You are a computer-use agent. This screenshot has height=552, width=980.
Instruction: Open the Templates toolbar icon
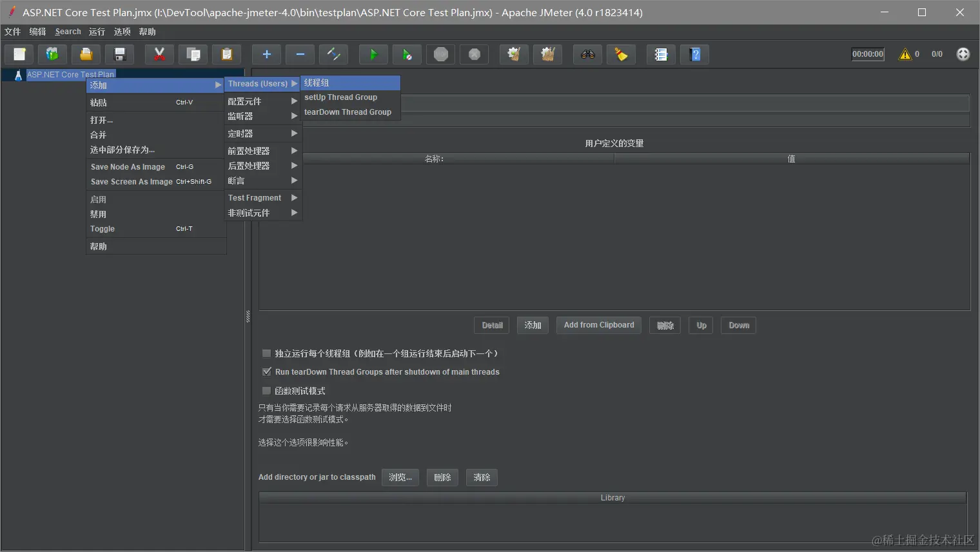click(x=52, y=55)
